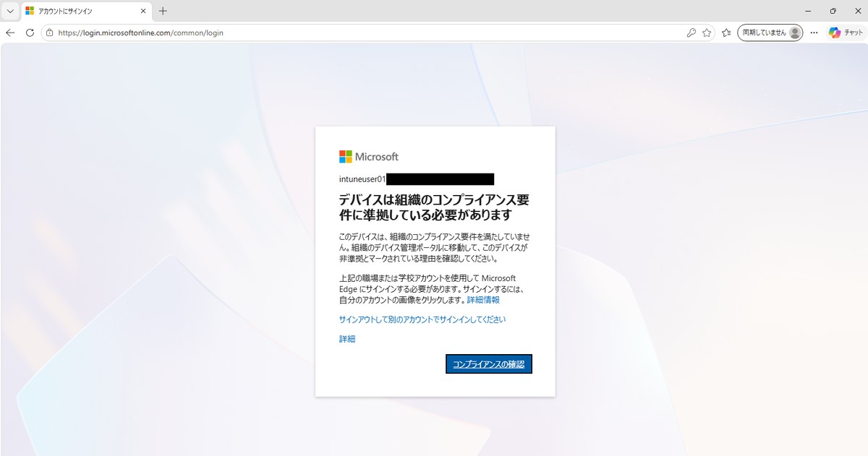Open the tab search dropdown chevron

[x=10, y=11]
